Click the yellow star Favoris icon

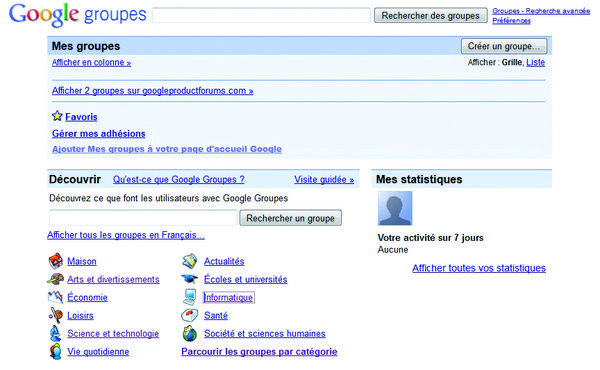coord(57,116)
